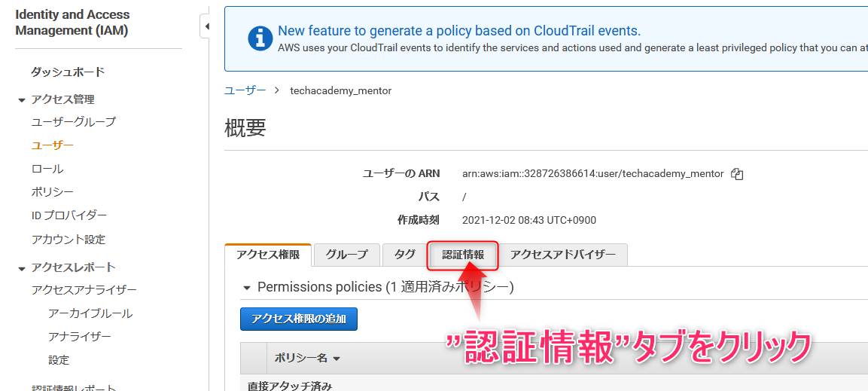The width and height of the screenshot is (868, 391).
Task: Copy the user ARN with the copy icon
Action: coord(737,174)
